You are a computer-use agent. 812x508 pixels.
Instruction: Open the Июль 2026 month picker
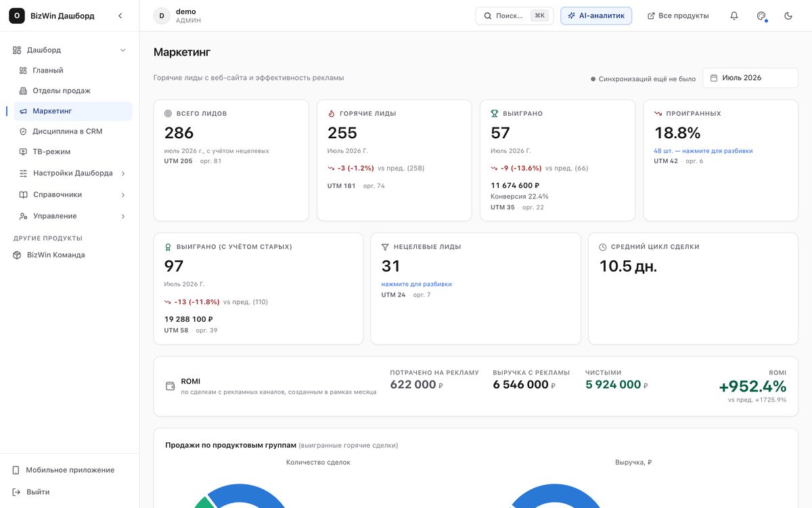coord(750,78)
